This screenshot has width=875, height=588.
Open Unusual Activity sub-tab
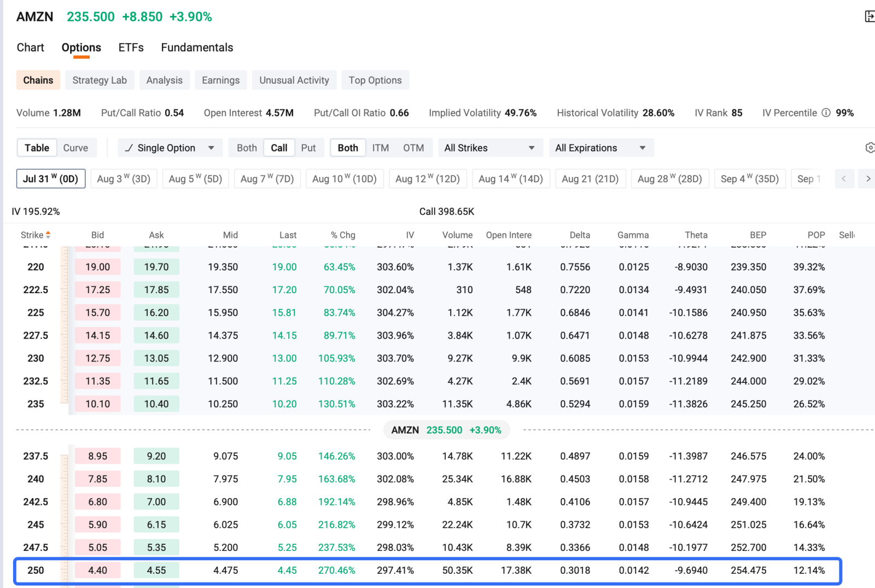pyautogui.click(x=294, y=80)
